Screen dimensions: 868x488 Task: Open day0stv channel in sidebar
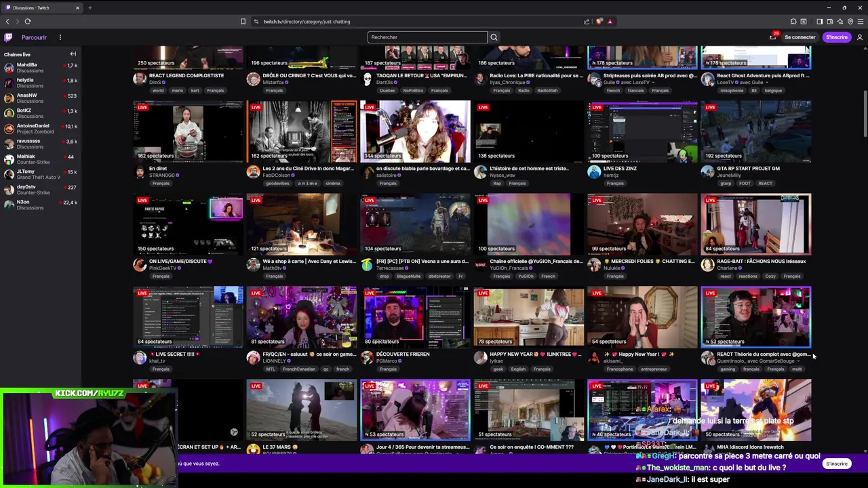41,190
